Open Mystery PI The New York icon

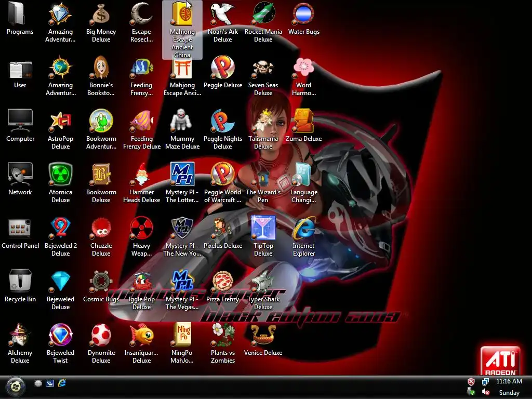pyautogui.click(x=182, y=229)
